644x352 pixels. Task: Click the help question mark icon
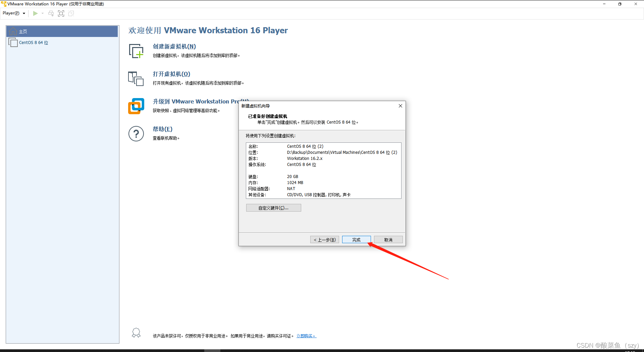[x=136, y=134]
